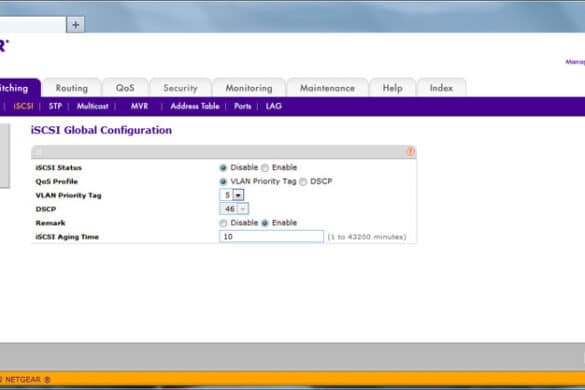
Task: Click the NETGEAR copyright text in footer
Action: point(25,380)
